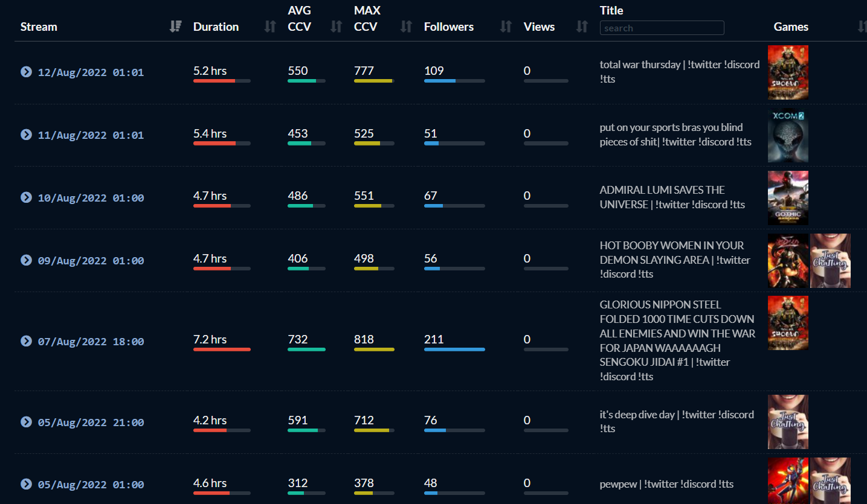This screenshot has height=504, width=867.
Task: Click the 4.6 hrs duration value
Action: click(x=210, y=483)
